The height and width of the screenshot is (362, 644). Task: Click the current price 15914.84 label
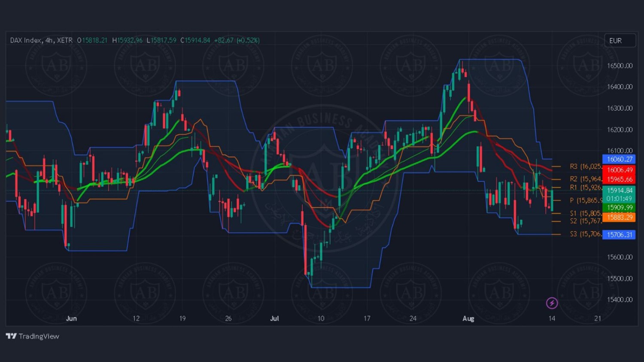[x=619, y=190]
